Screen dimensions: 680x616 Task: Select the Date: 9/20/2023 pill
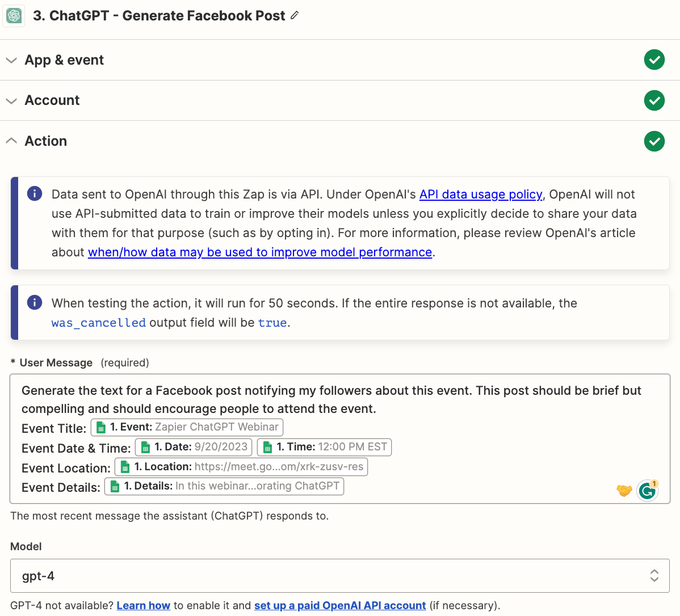click(194, 447)
